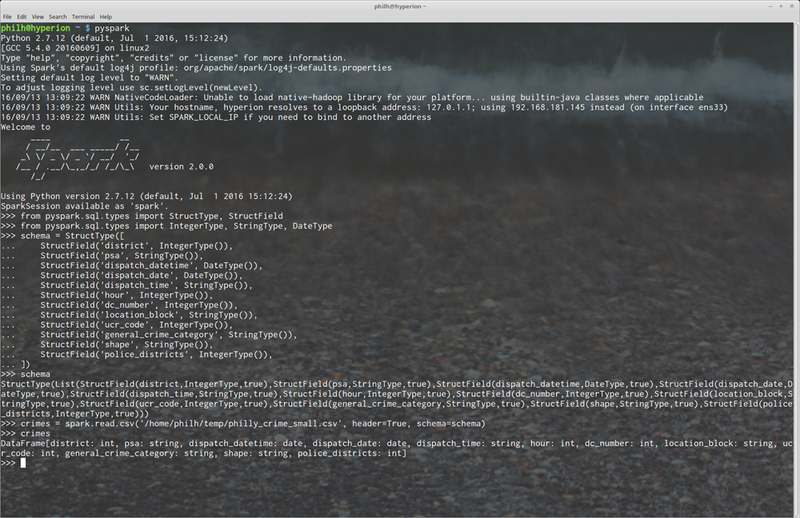Click the '[GCC 5.4.0 20160609] on linux2' line
The image size is (800, 518).
tap(75, 48)
